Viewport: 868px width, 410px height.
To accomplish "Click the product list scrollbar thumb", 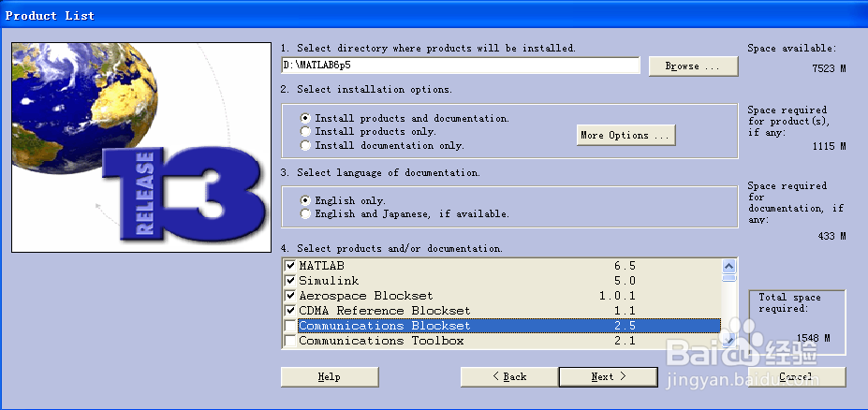I will click(x=729, y=277).
